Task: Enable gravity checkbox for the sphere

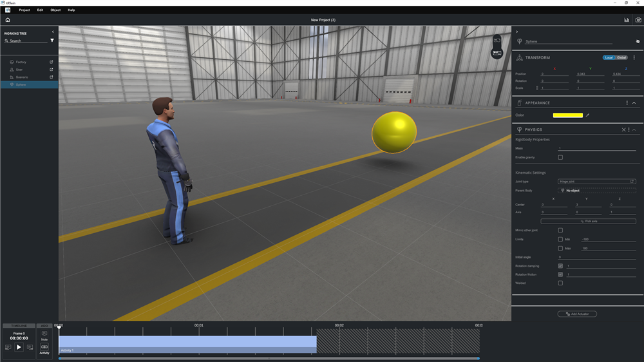Action: 560,157
